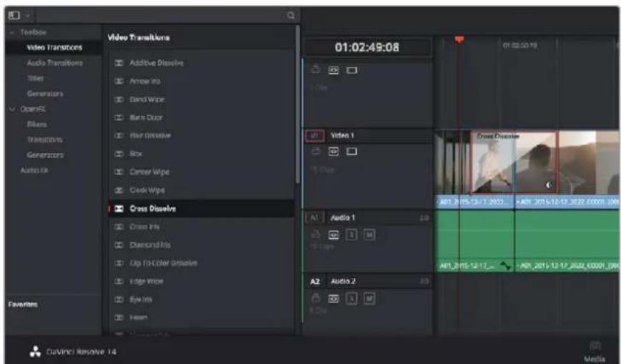
Task: Click the A1 destination control
Action: 315,217
